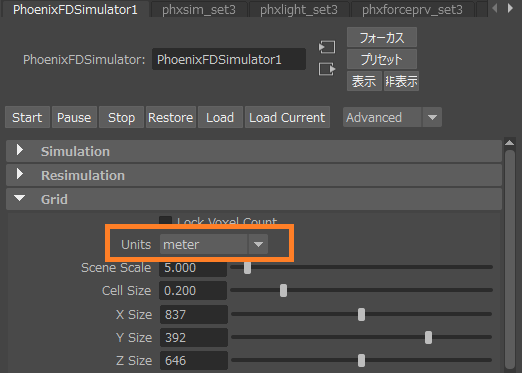Click the Stop button

121,117
